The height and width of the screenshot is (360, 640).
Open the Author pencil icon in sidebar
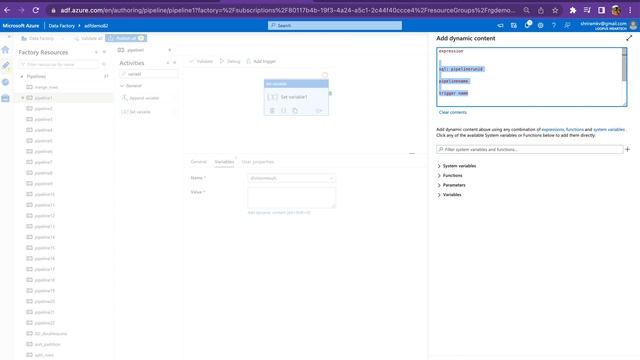(5, 65)
